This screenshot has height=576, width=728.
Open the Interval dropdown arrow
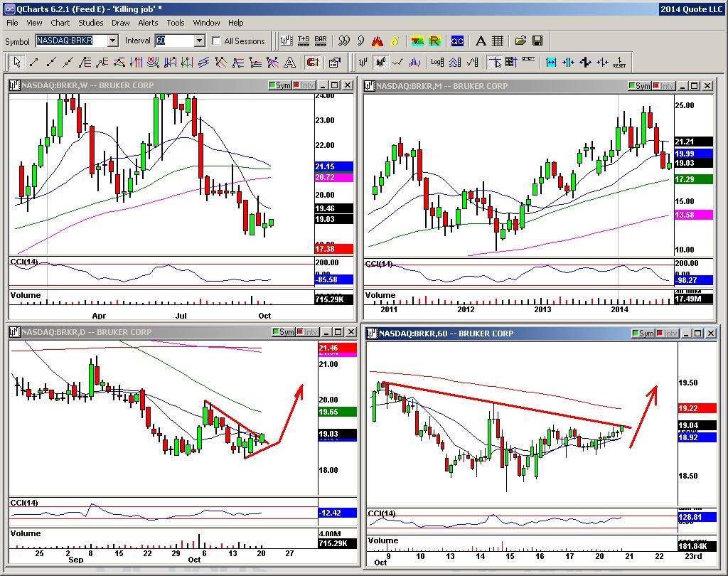click(199, 41)
